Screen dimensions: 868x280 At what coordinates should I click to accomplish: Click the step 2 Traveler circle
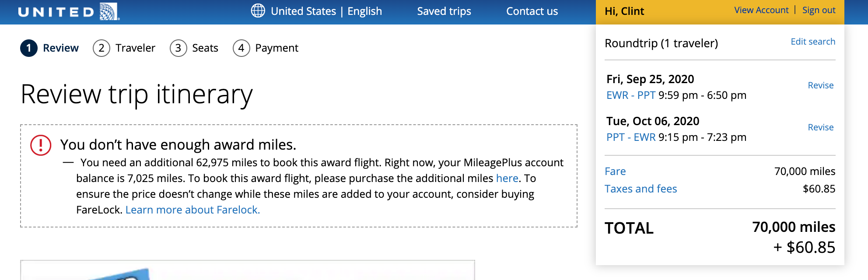(101, 48)
